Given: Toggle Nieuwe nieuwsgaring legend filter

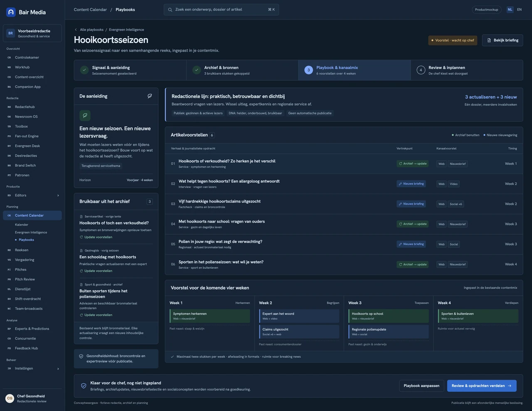Looking at the screenshot, I should (500, 135).
